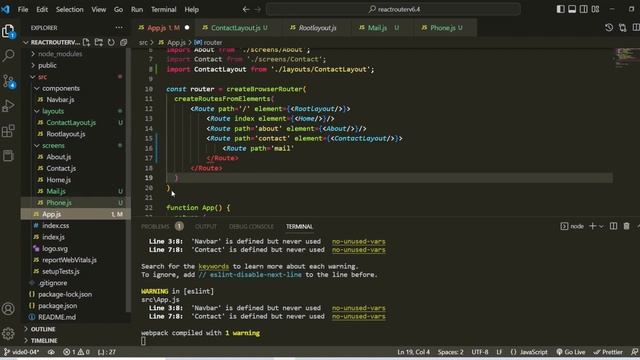The height and width of the screenshot is (360, 640).
Task: Open the Search view in activity bar
Action: click(9, 56)
